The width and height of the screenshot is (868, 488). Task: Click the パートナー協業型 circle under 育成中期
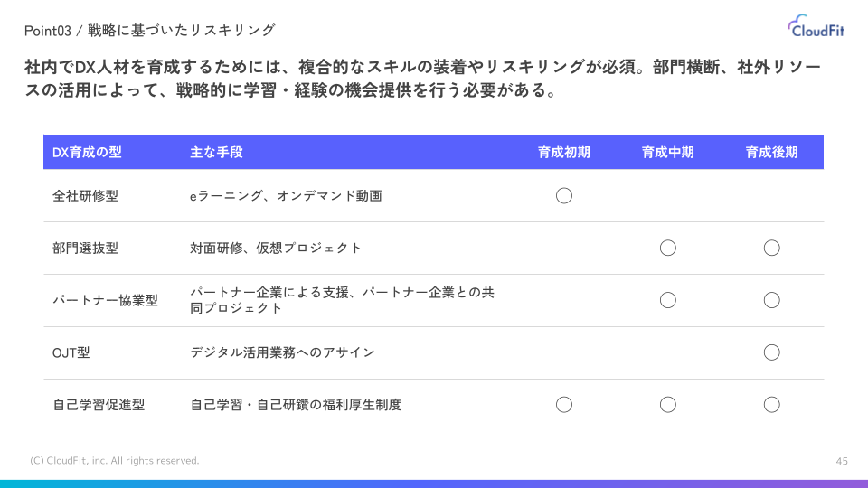tap(668, 300)
